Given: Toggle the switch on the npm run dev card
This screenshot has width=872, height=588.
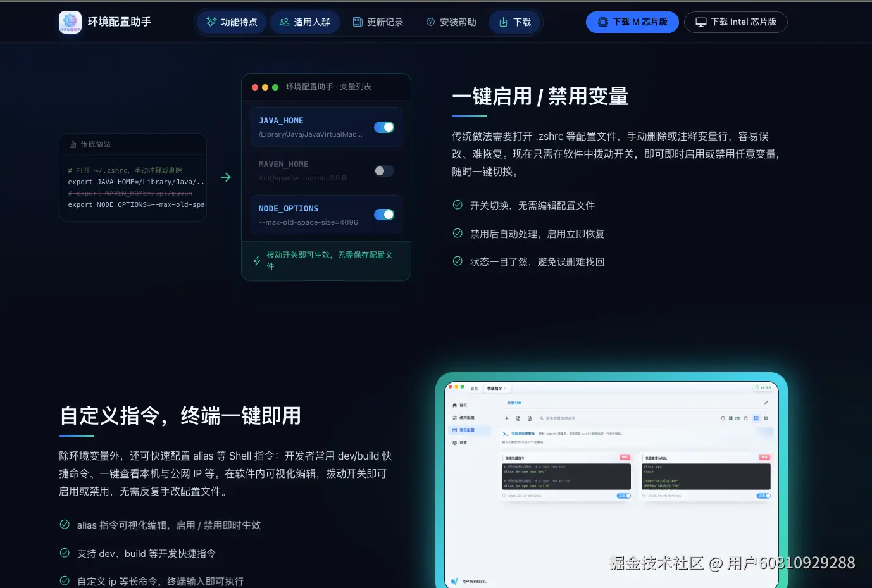Looking at the screenshot, I should click(x=624, y=496).
